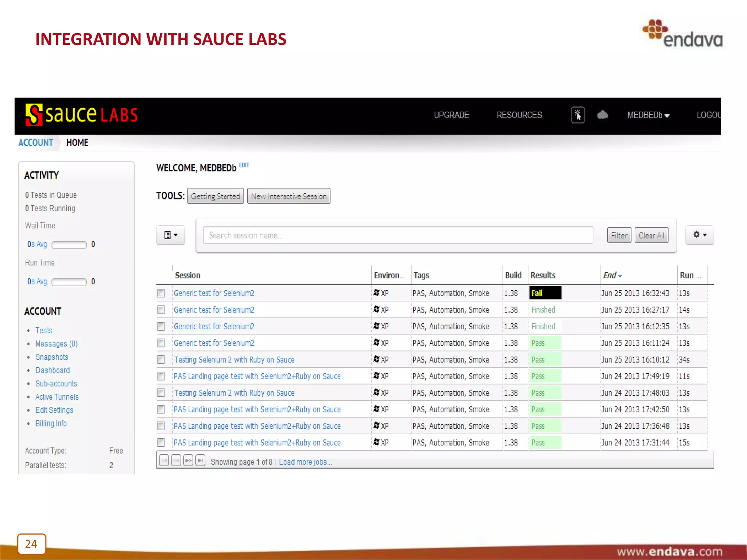Click the Wait Time progress bar

[x=69, y=245]
